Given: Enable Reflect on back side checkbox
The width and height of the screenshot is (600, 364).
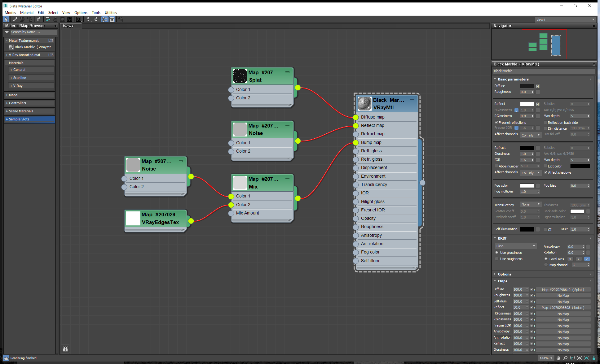Looking at the screenshot, I should (545, 123).
